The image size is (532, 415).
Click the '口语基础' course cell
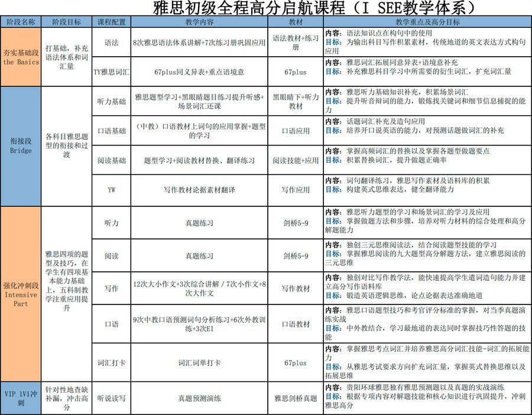[x=111, y=131]
